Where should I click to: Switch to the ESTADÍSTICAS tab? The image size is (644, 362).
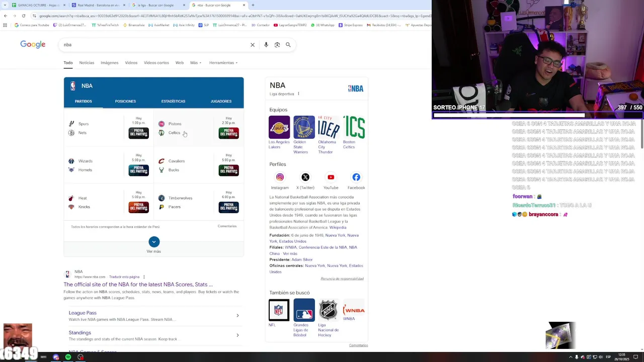pyautogui.click(x=173, y=101)
